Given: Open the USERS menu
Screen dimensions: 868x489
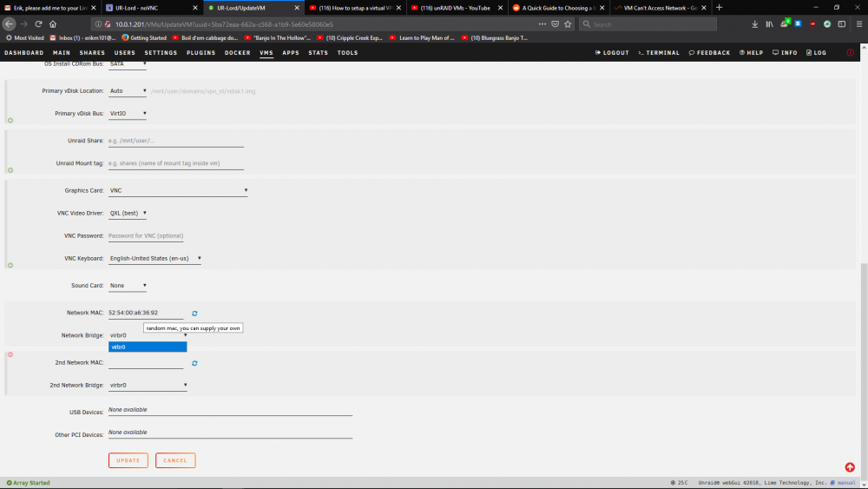Looking at the screenshot, I should [x=124, y=53].
